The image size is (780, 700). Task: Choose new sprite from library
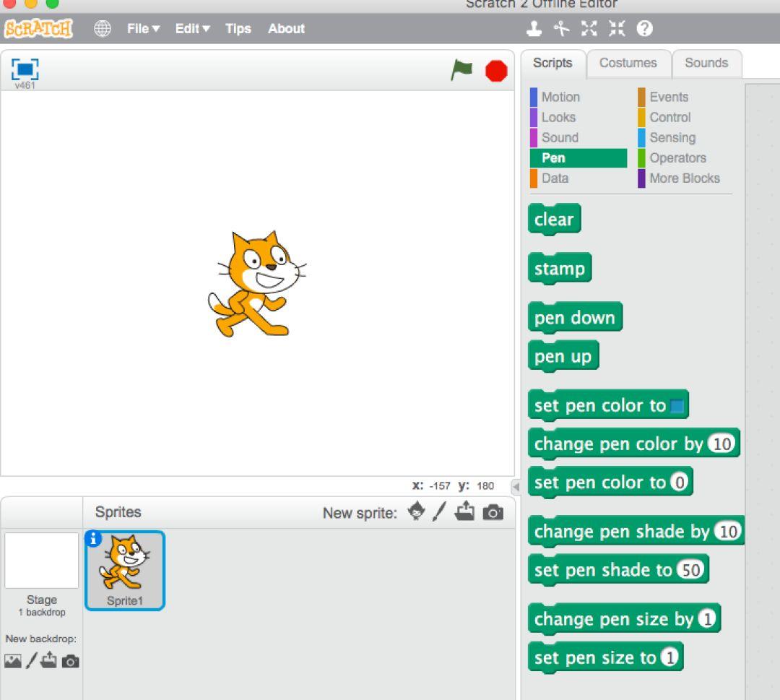tap(417, 511)
